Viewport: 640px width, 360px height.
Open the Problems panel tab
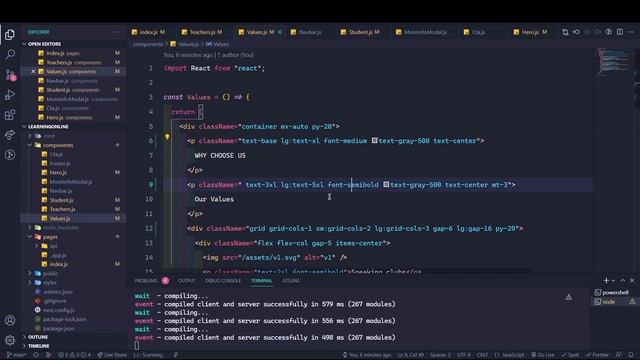pyautogui.click(x=146, y=281)
